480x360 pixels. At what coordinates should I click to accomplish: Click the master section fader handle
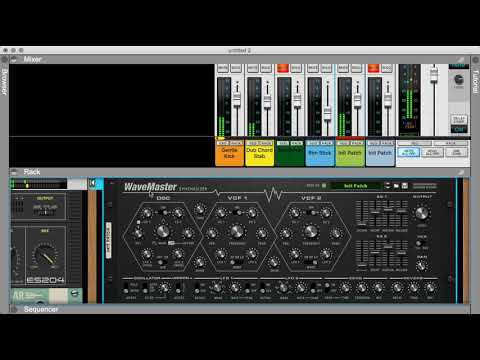pyautogui.click(x=433, y=76)
